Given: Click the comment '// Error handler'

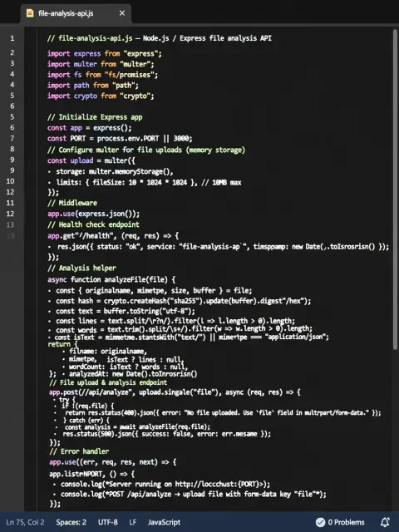Looking at the screenshot, I should tap(79, 451).
